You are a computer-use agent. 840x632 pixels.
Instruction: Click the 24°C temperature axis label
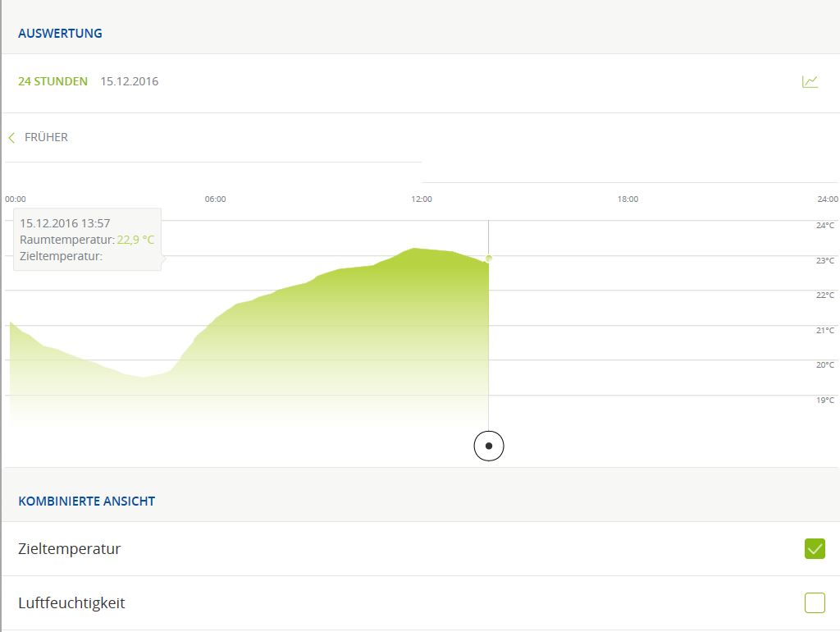point(824,225)
